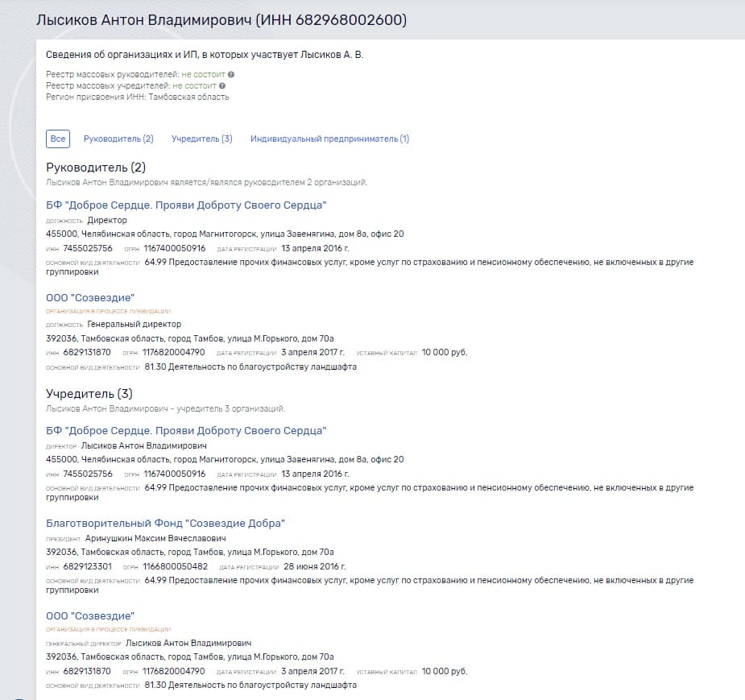Open the Учредитель (3) tab

202,139
